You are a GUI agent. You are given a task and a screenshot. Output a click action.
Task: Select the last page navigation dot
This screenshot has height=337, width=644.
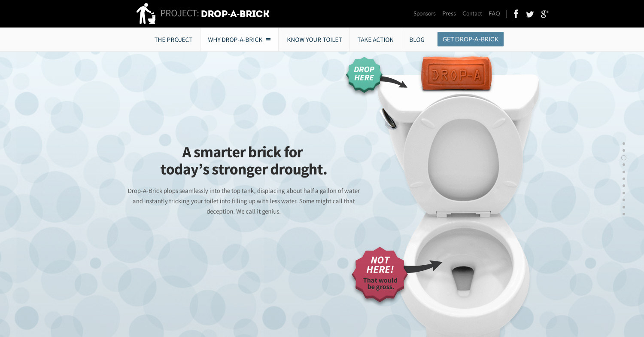(624, 214)
